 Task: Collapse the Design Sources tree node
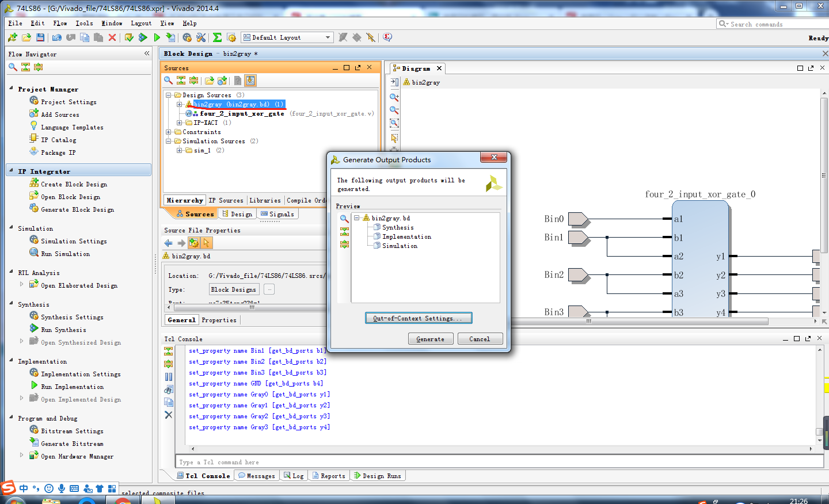click(x=169, y=96)
